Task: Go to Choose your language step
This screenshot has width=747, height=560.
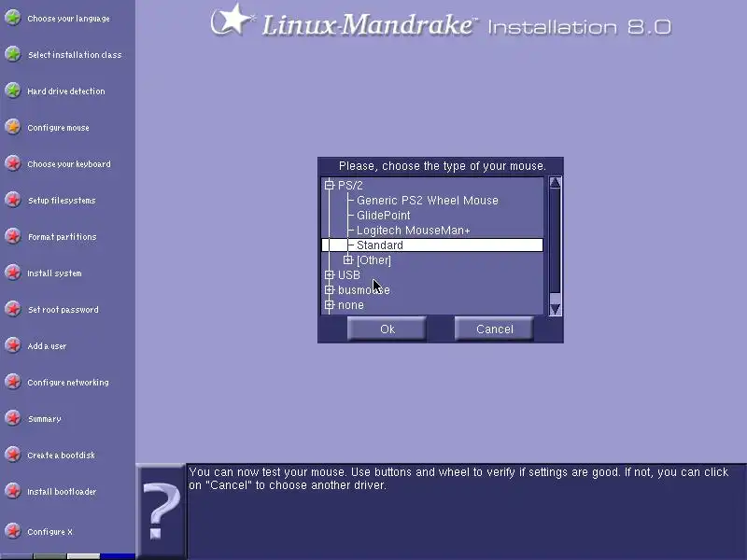Action: click(x=68, y=19)
